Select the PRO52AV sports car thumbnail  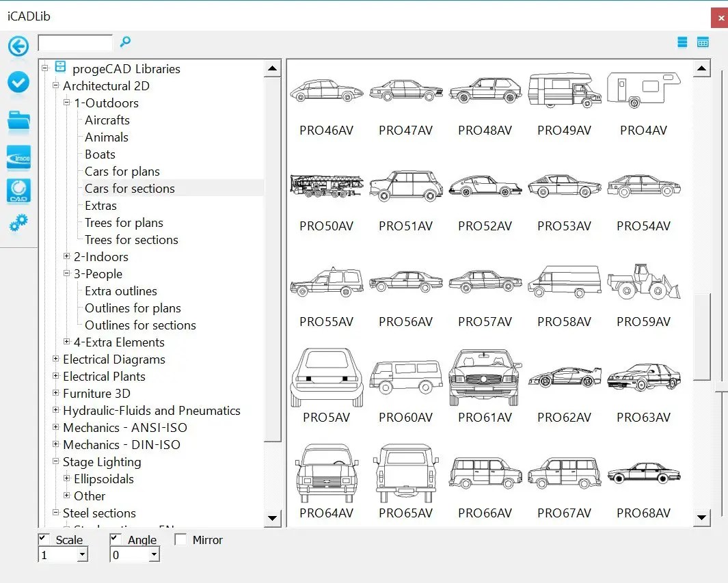(485, 186)
